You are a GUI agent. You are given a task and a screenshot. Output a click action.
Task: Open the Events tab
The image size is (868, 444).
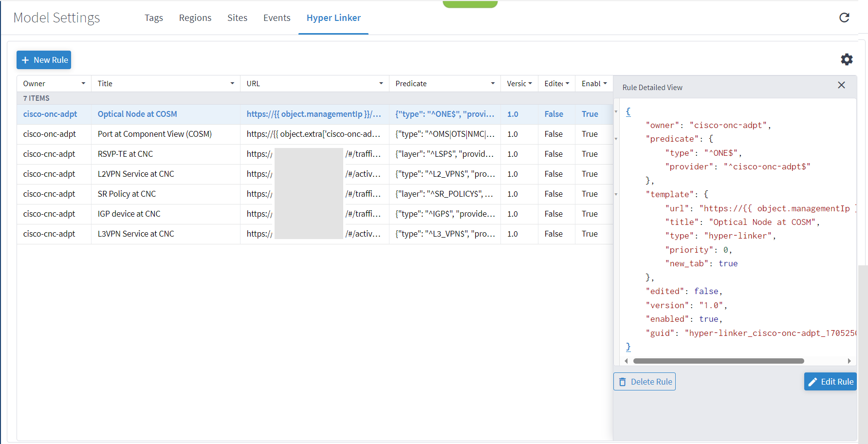(x=277, y=18)
